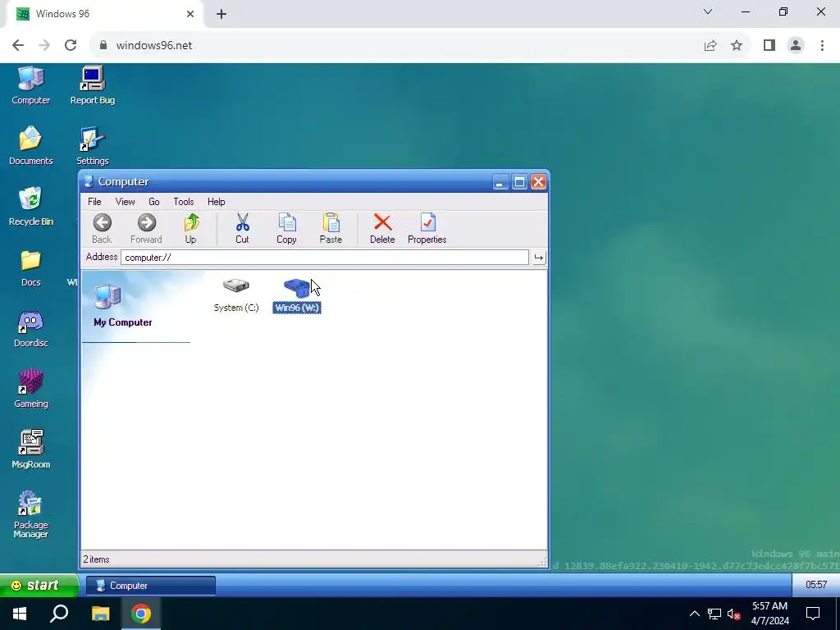
Task: Click the share page icon in Chrome
Action: 710,46
